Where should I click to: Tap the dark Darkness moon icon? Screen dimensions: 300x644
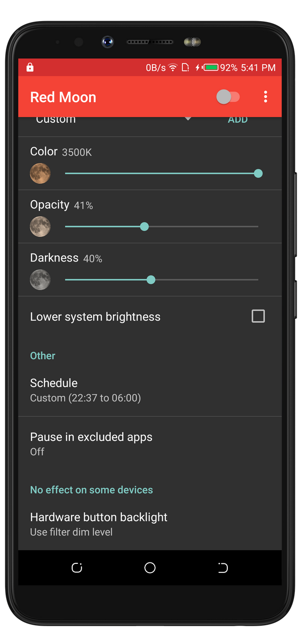(40, 280)
